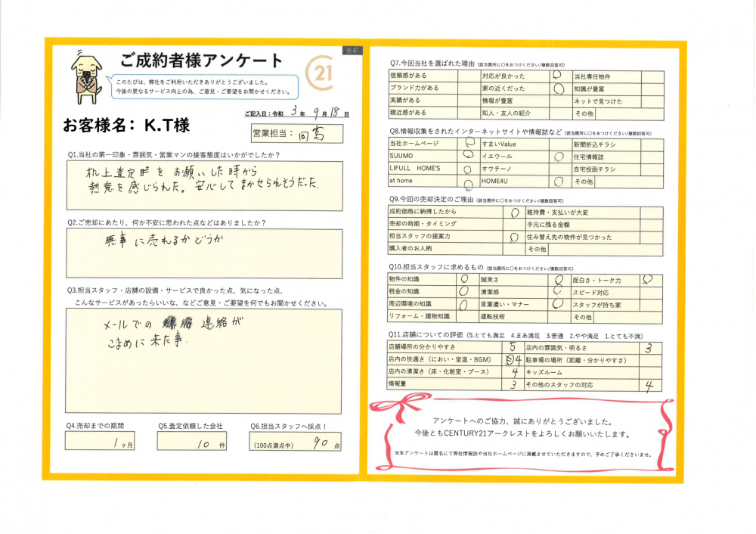The width and height of the screenshot is (756, 534).
Task: Click the circle mark next to SUUMO
Action: pyautogui.click(x=467, y=157)
